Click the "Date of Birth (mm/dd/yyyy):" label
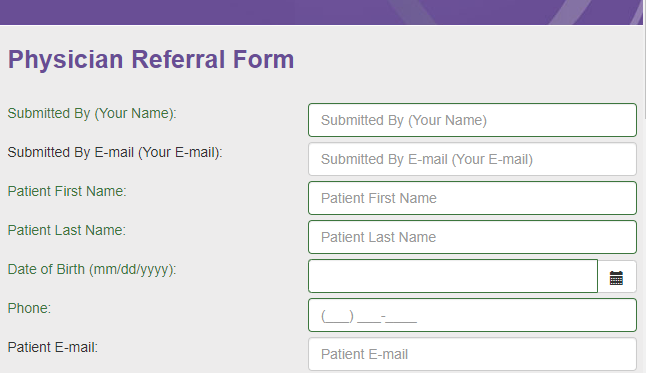The width and height of the screenshot is (646, 375). point(92,270)
